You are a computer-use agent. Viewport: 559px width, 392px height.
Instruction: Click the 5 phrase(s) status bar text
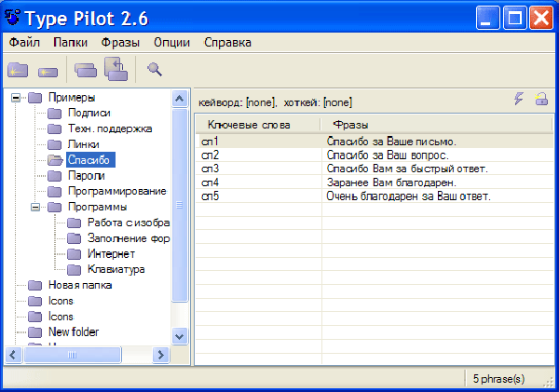click(x=498, y=379)
